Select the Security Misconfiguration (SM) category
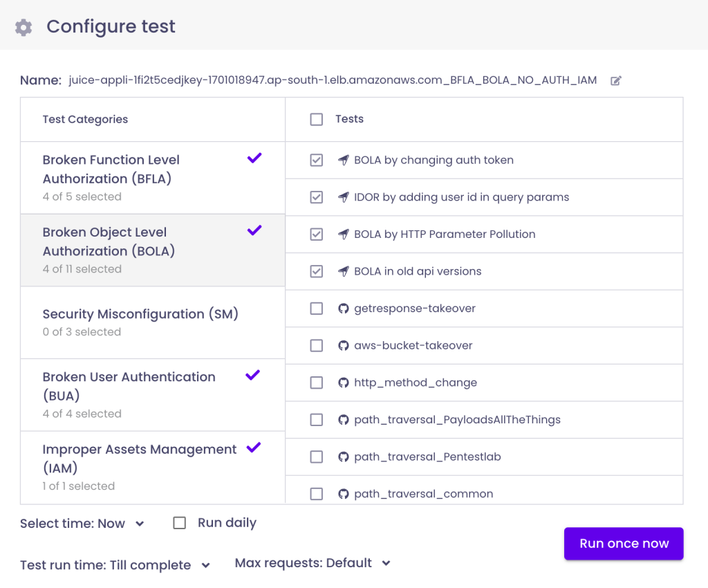This screenshot has height=588, width=708. coord(140,322)
